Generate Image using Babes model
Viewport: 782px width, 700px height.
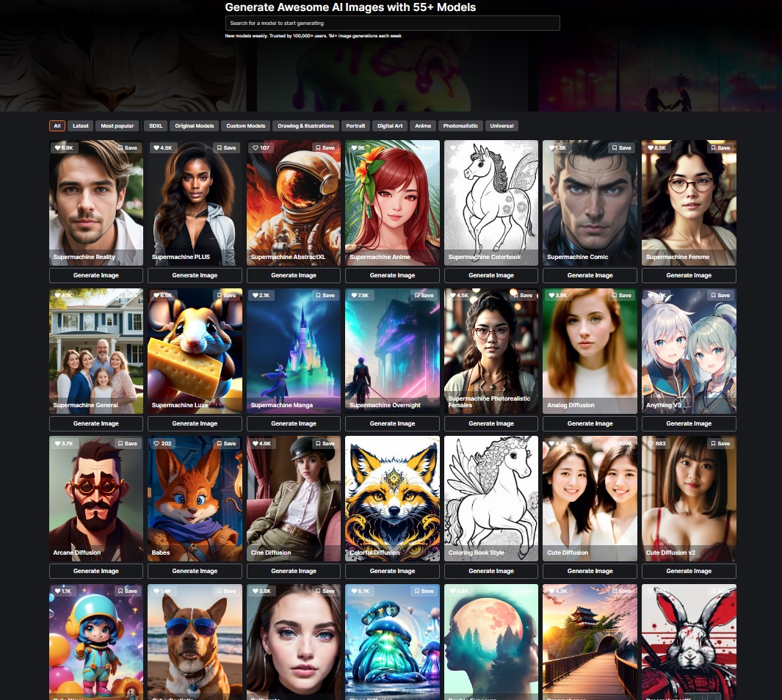195,571
